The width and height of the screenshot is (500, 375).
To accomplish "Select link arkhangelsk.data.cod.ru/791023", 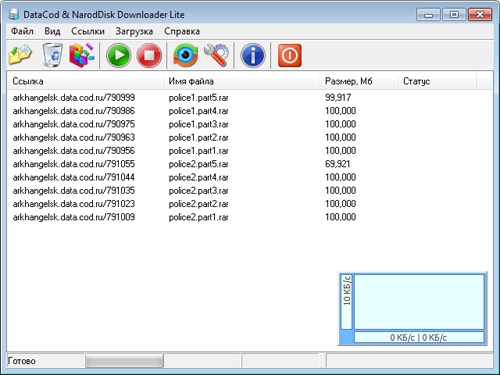I will tap(74, 204).
